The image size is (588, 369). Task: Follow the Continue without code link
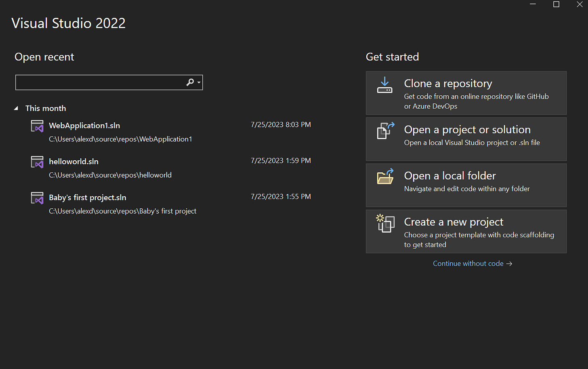[x=472, y=263]
